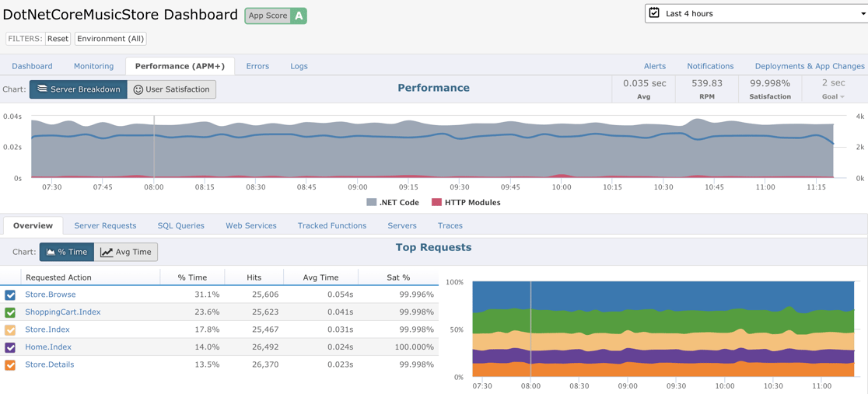Open the Store.Details request link
The image size is (868, 394).
[50, 364]
